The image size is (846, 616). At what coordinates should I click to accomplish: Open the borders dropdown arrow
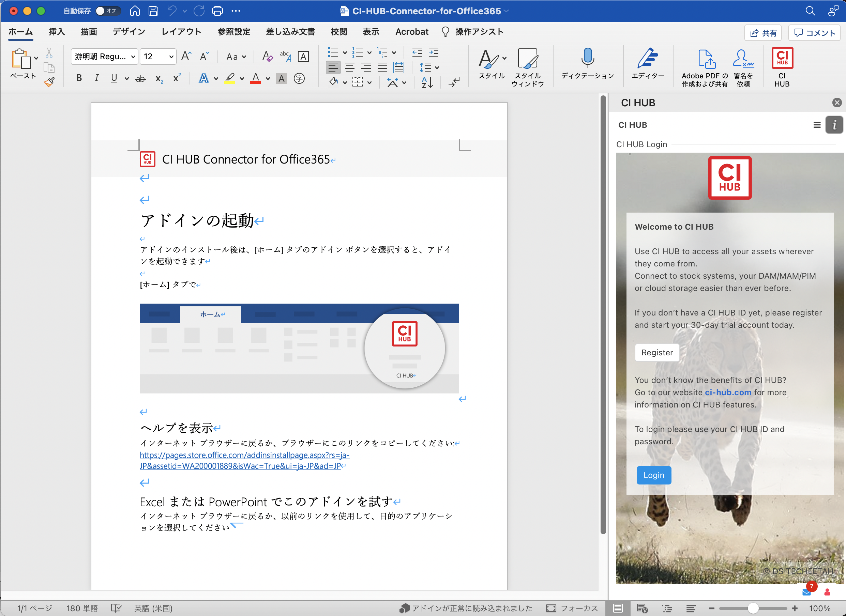click(369, 82)
